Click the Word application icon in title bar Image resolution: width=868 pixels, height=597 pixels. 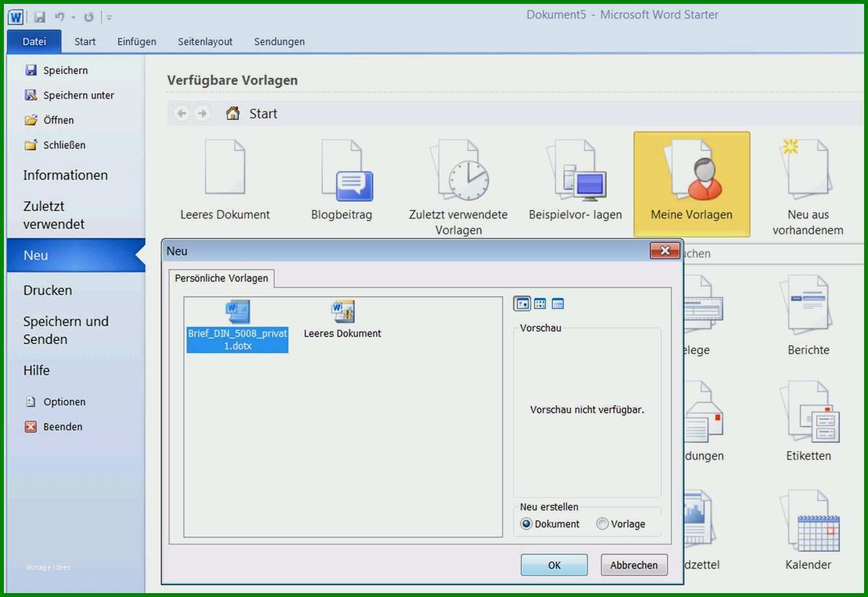16,17
